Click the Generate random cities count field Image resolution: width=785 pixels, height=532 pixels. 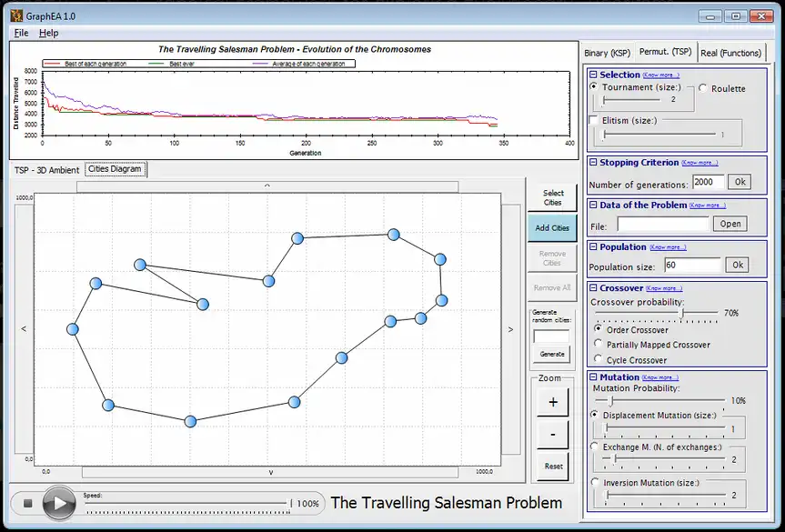tap(551, 336)
